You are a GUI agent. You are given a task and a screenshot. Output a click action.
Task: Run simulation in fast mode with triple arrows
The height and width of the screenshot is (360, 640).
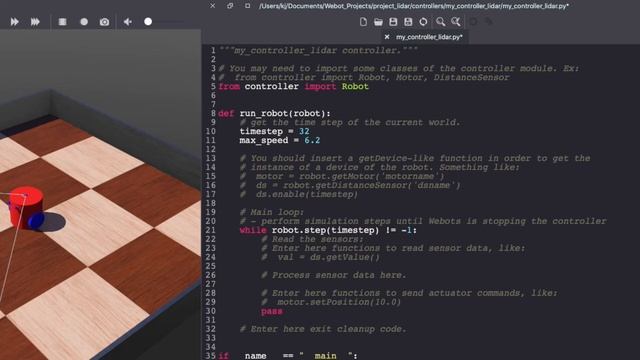pos(36,22)
